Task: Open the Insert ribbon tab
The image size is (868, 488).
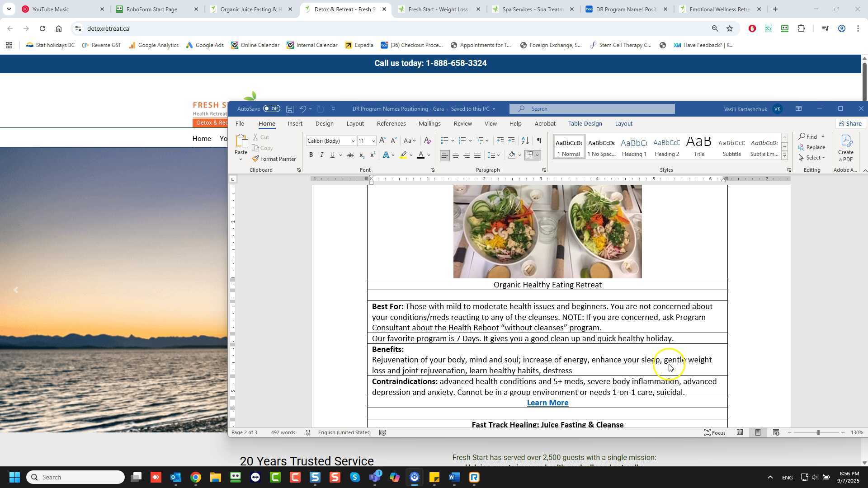Action: pyautogui.click(x=295, y=124)
